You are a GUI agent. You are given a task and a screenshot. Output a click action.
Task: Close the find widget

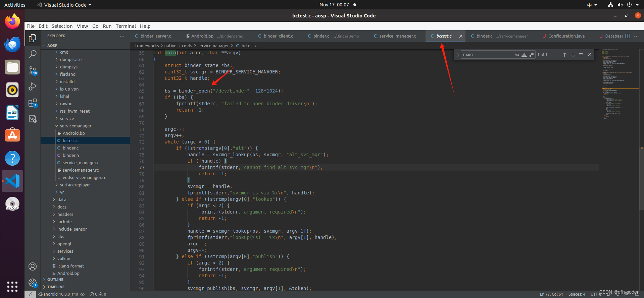tap(589, 55)
